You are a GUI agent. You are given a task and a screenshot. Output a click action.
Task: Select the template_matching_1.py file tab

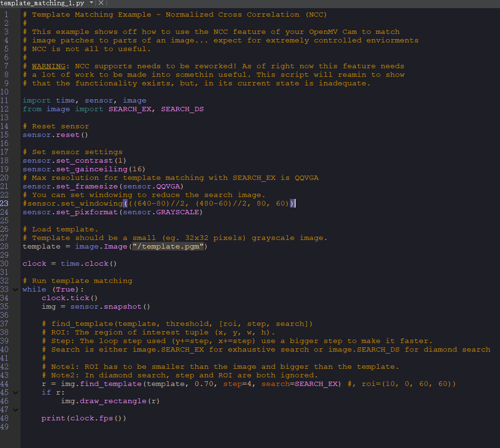(x=42, y=3)
